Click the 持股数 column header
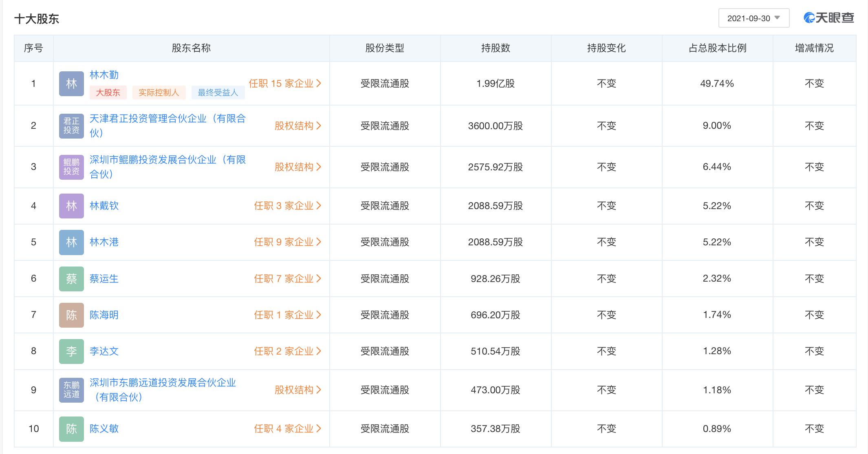 coord(496,48)
